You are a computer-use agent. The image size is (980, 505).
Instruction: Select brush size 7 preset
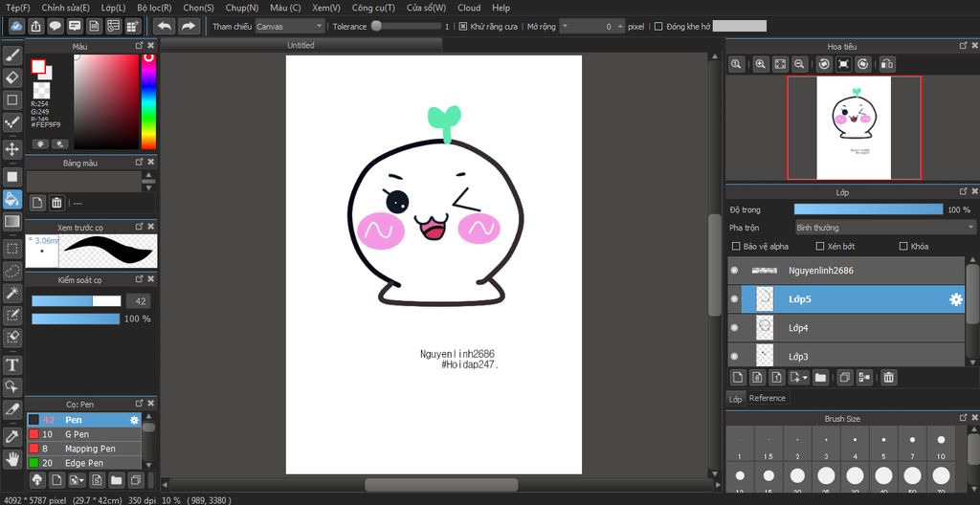click(x=912, y=446)
